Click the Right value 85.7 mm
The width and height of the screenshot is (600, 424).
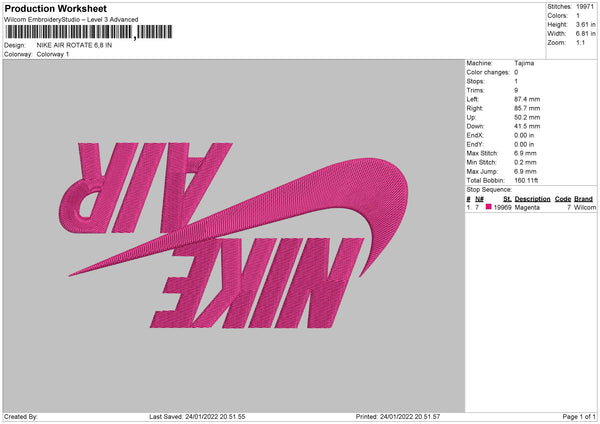tap(527, 108)
